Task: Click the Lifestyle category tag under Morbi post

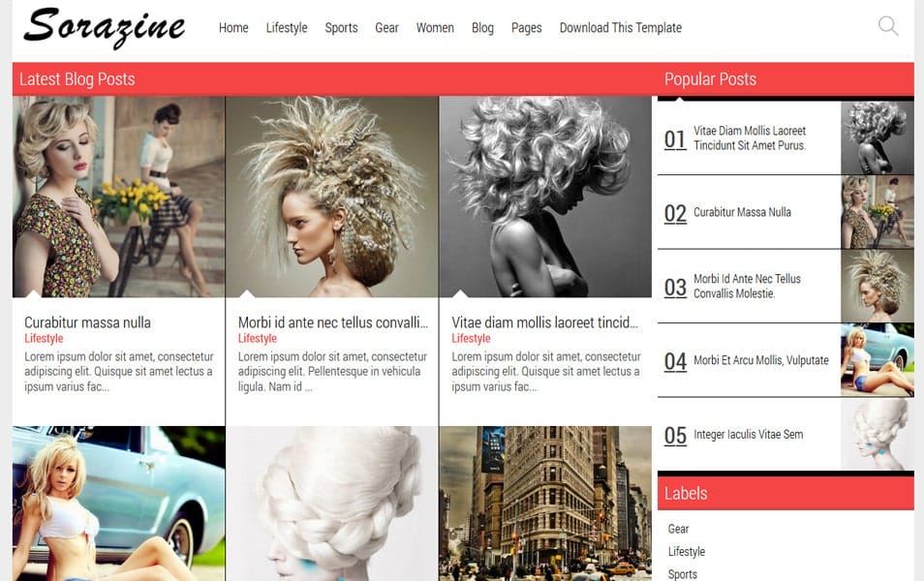Action: [x=257, y=339]
